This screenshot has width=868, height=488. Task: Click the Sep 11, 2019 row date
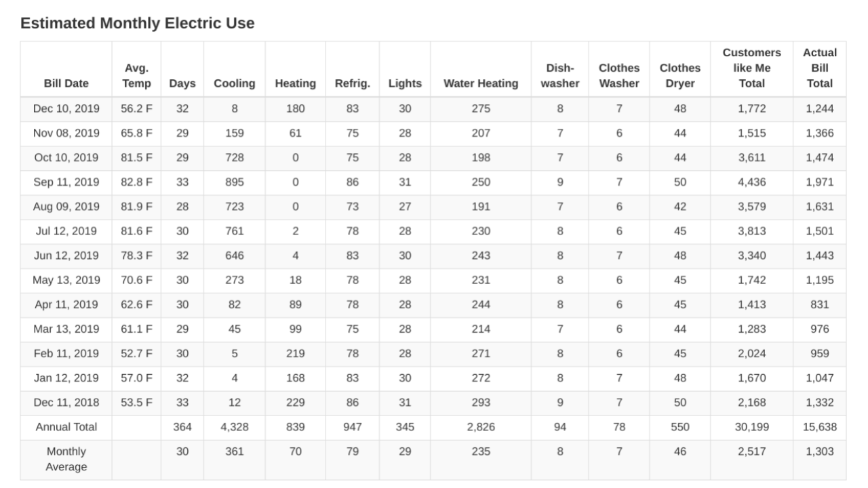tap(66, 182)
